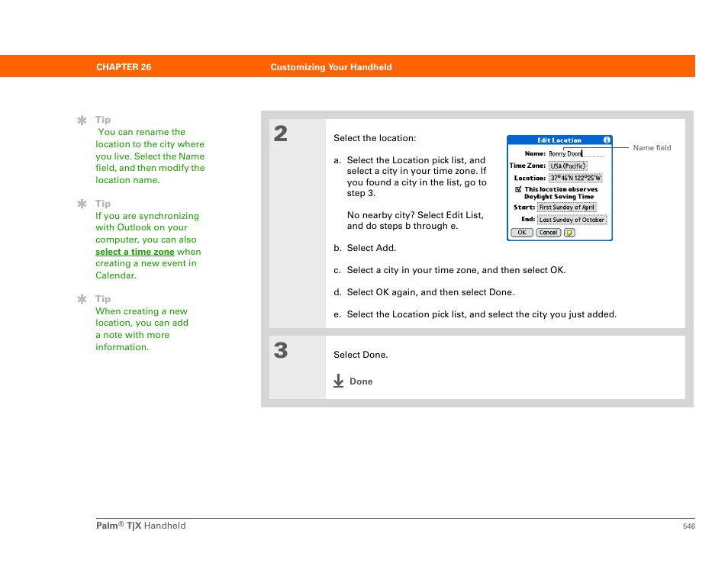Click the 'CHAPTER 26' header text
Screen dimensions: 728x563
(x=124, y=67)
